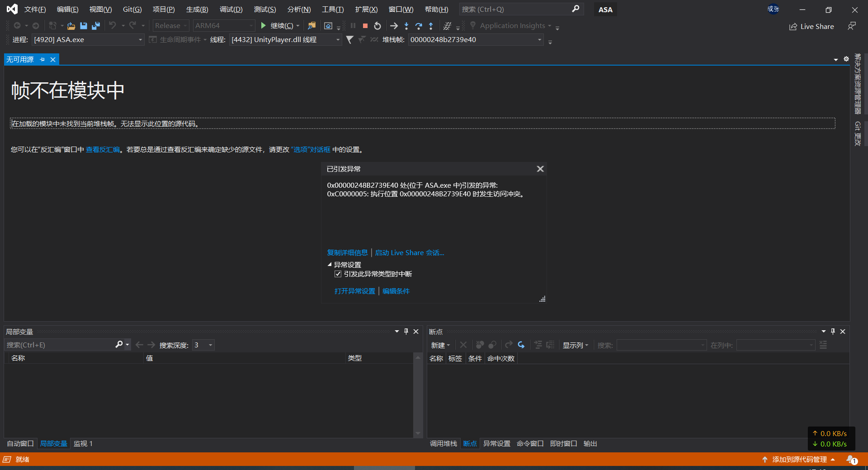Pin the 断点 panel
Viewport: 868px width, 470px height.
coord(833,332)
